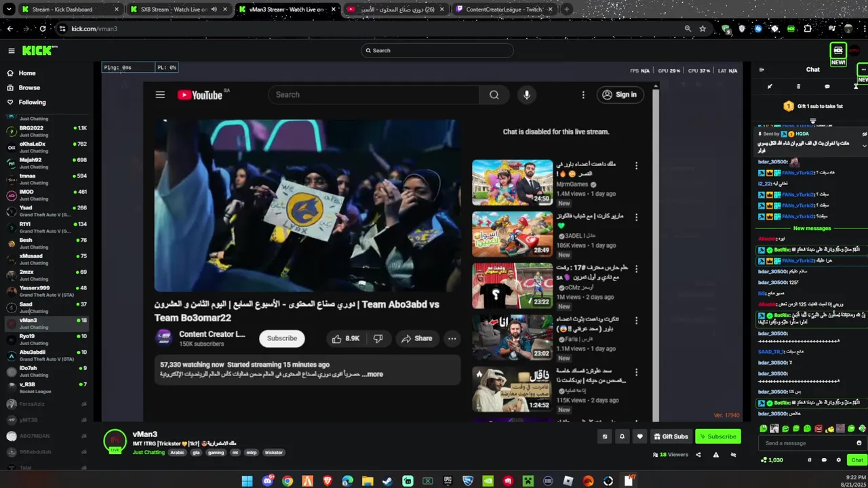Click the YouTube like button 8.9K

347,338
